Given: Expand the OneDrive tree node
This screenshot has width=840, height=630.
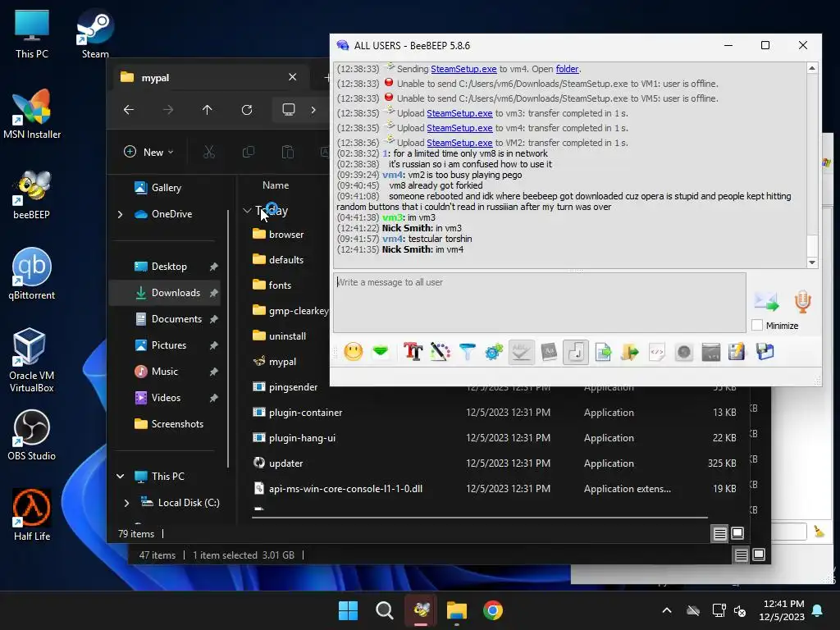Looking at the screenshot, I should click(120, 214).
